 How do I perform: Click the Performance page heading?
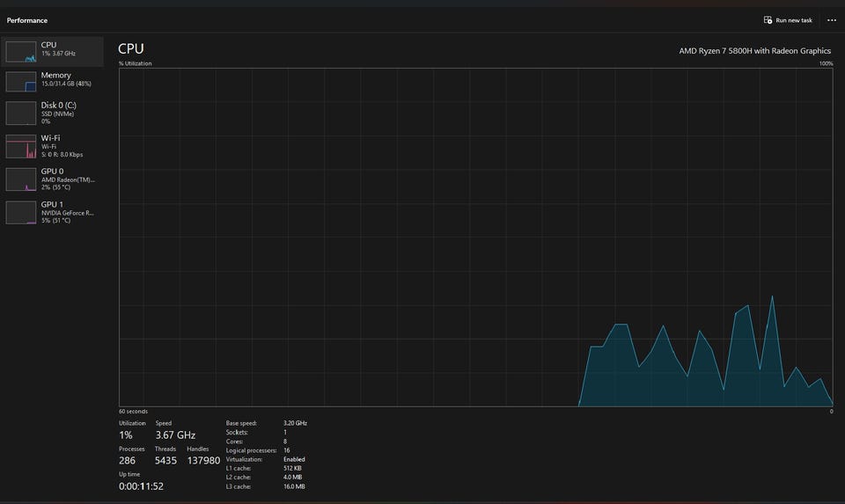coord(27,20)
